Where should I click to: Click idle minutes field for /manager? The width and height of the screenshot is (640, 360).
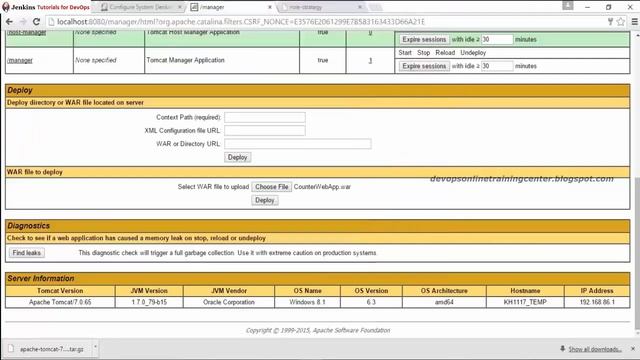point(497,66)
